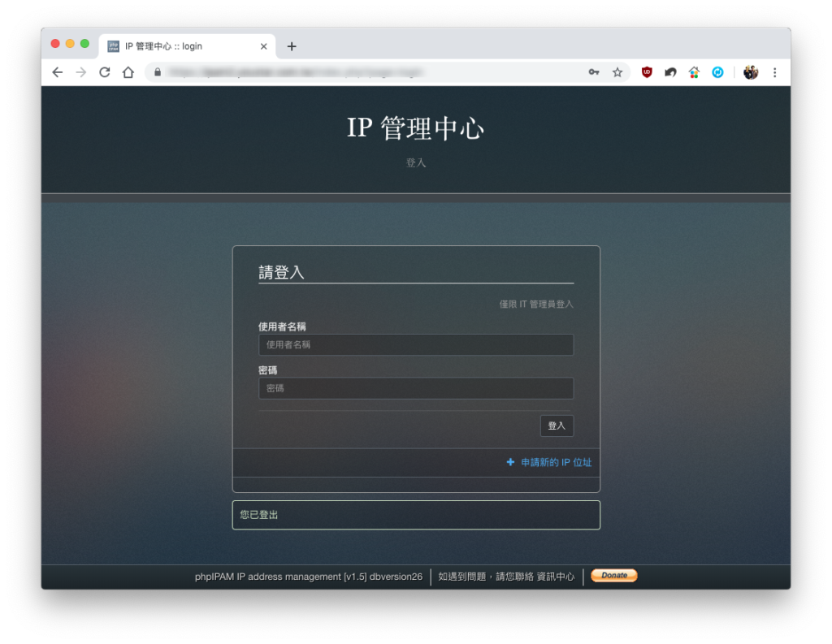The width and height of the screenshot is (832, 644).
Task: Focus the 密碼 password field
Action: coord(415,388)
